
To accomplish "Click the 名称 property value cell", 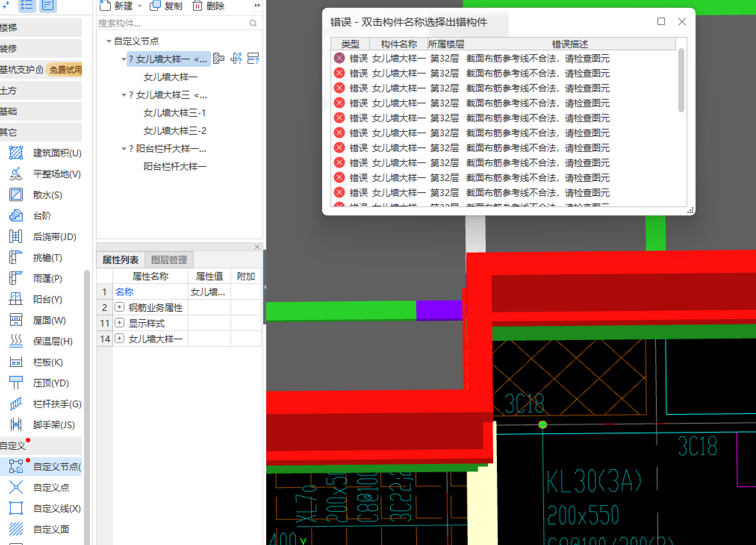I will [x=209, y=292].
